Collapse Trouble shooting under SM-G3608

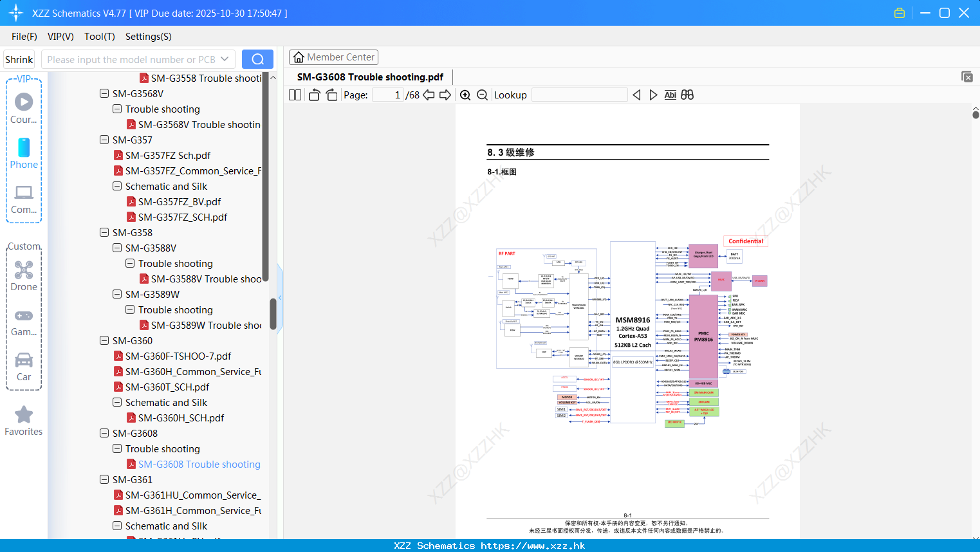117,449
